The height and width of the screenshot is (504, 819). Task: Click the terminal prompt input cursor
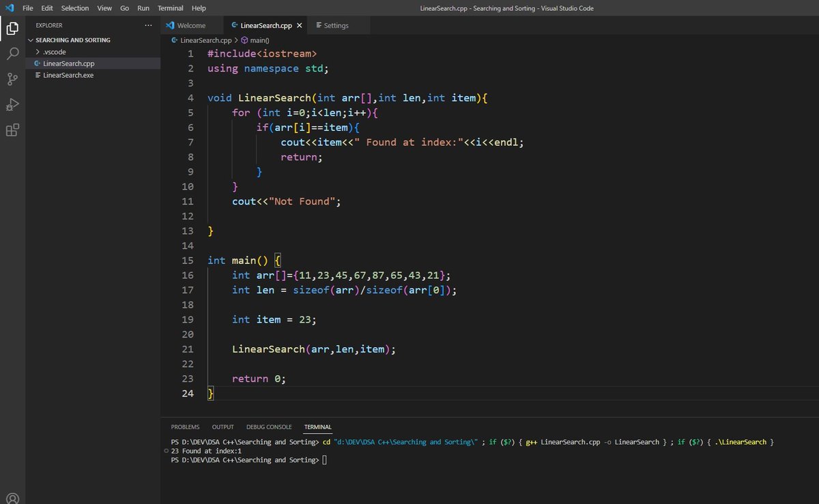(325, 460)
